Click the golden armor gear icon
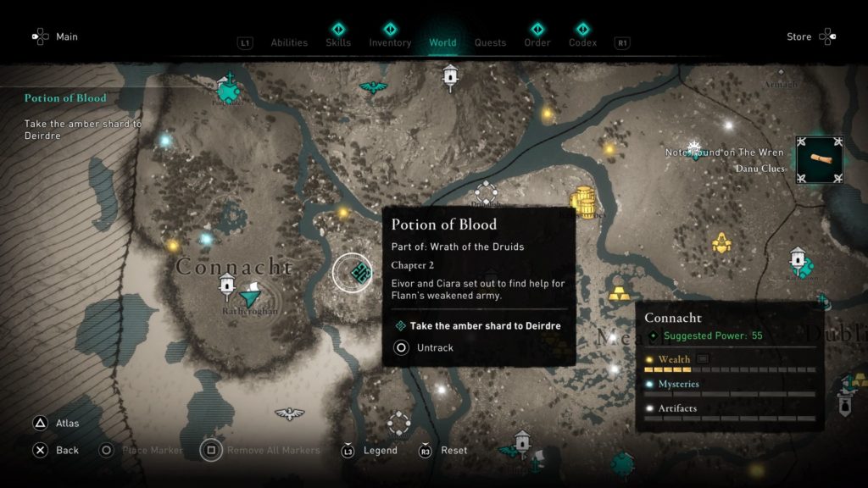This screenshot has width=868, height=488. coord(721,243)
